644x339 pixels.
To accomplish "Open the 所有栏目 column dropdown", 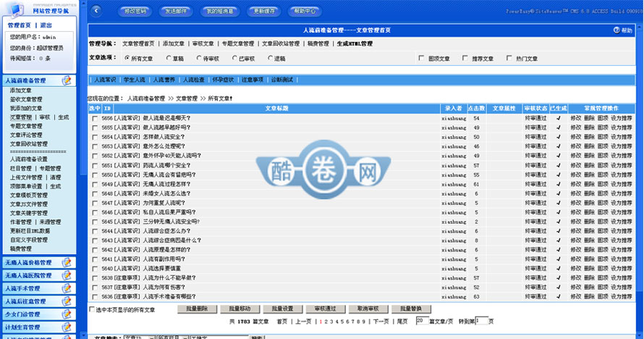I will tap(172, 337).
